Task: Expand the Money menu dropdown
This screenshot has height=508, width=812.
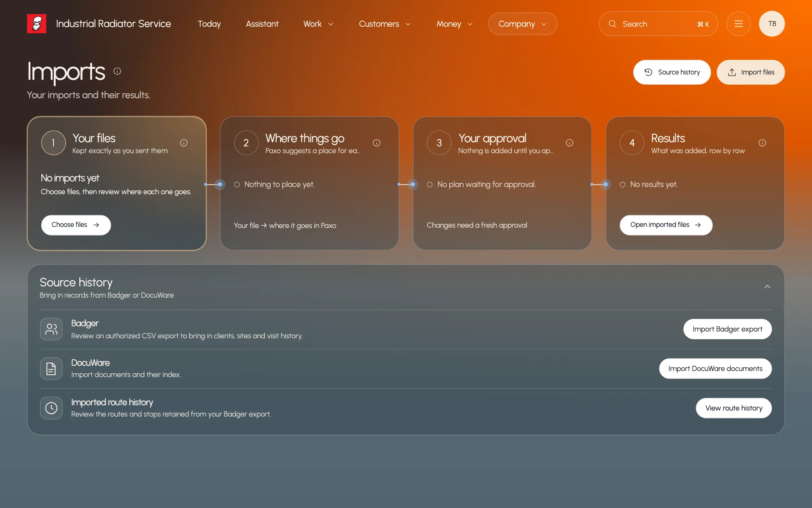Action: [x=454, y=24]
